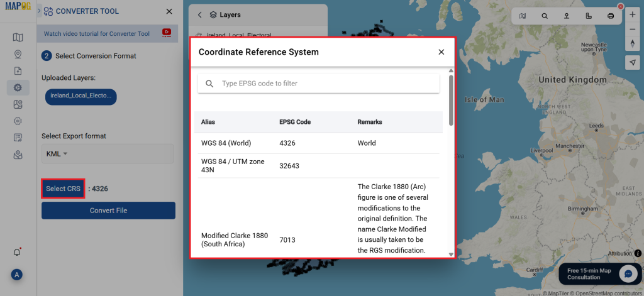Go back with Layers panel chevron

(x=199, y=15)
